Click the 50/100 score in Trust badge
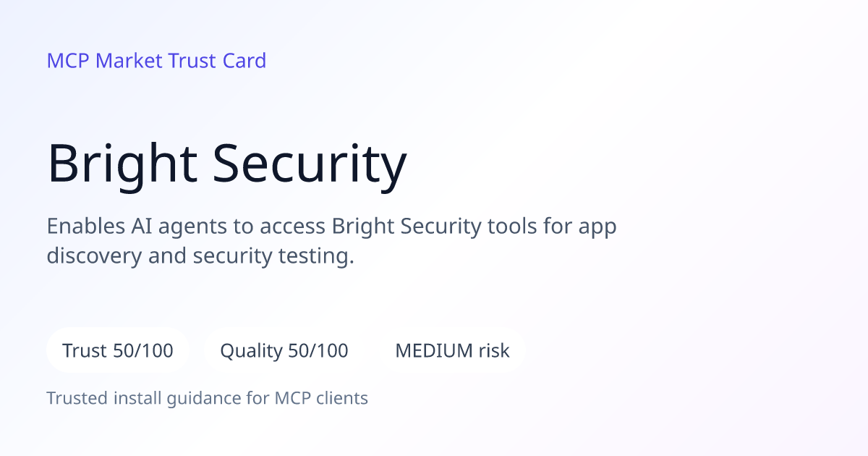The height and width of the screenshot is (456, 868). [x=143, y=351]
